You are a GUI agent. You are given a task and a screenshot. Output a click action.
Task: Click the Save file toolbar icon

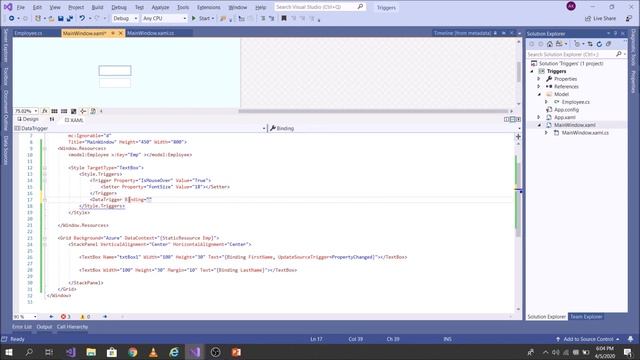tap(60, 18)
